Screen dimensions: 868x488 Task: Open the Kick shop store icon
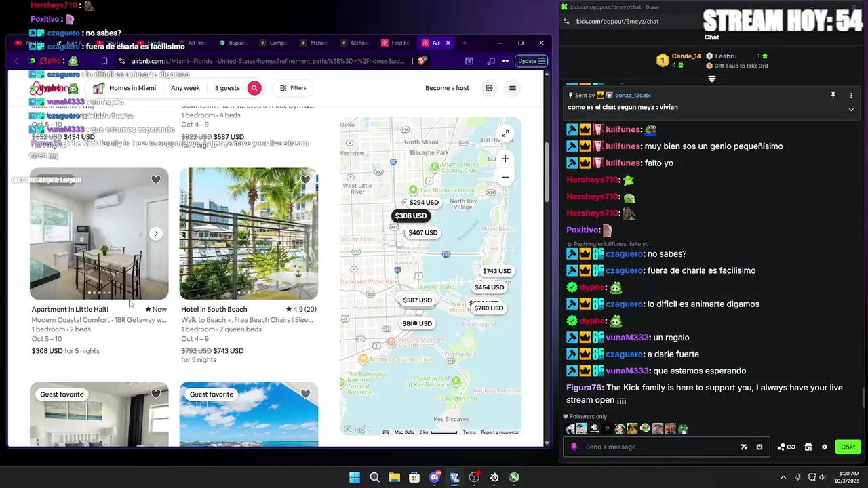click(808, 447)
